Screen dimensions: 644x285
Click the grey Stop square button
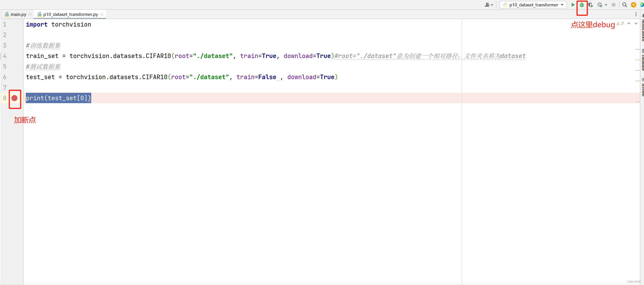[x=614, y=5]
